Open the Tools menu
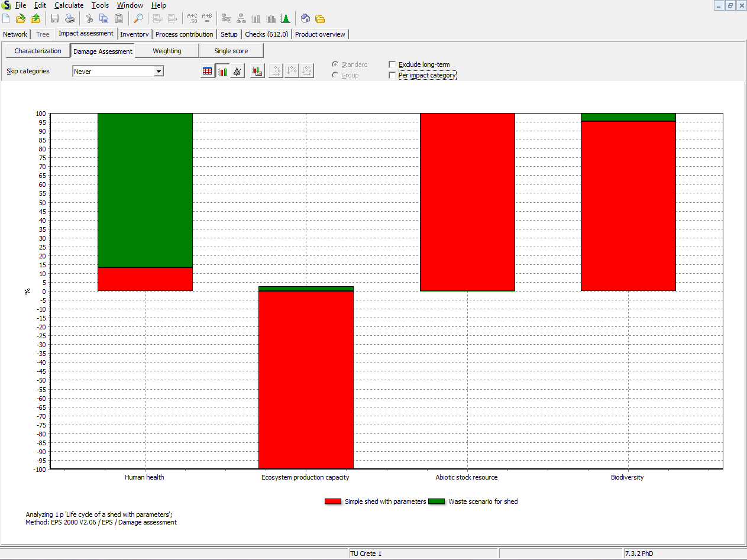 click(100, 5)
